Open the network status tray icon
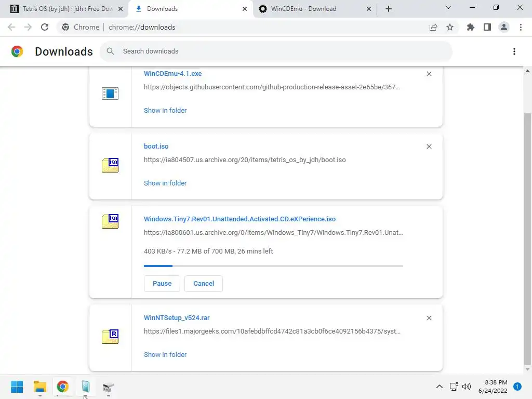The width and height of the screenshot is (532, 399). pyautogui.click(x=454, y=387)
